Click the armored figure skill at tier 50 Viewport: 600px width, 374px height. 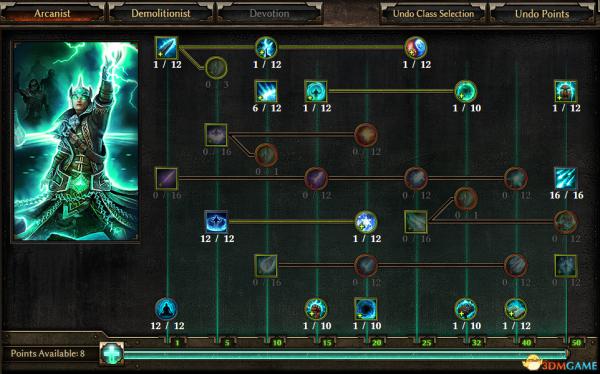(x=566, y=91)
